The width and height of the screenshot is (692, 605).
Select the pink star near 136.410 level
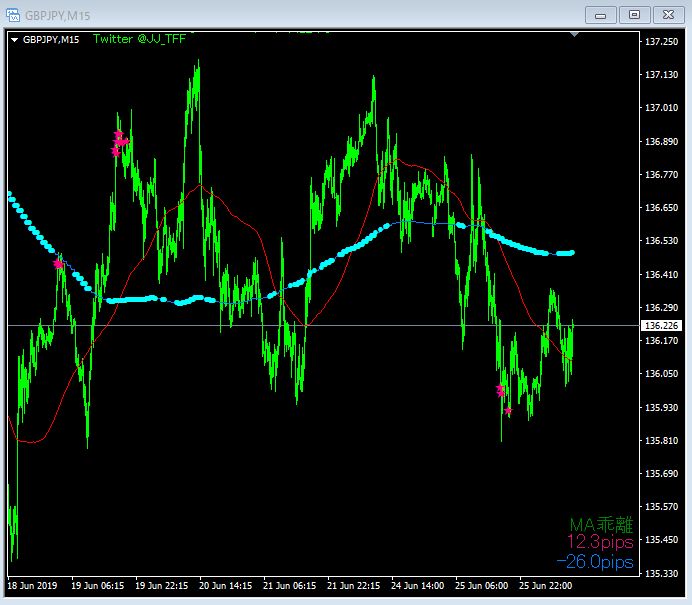point(58,264)
